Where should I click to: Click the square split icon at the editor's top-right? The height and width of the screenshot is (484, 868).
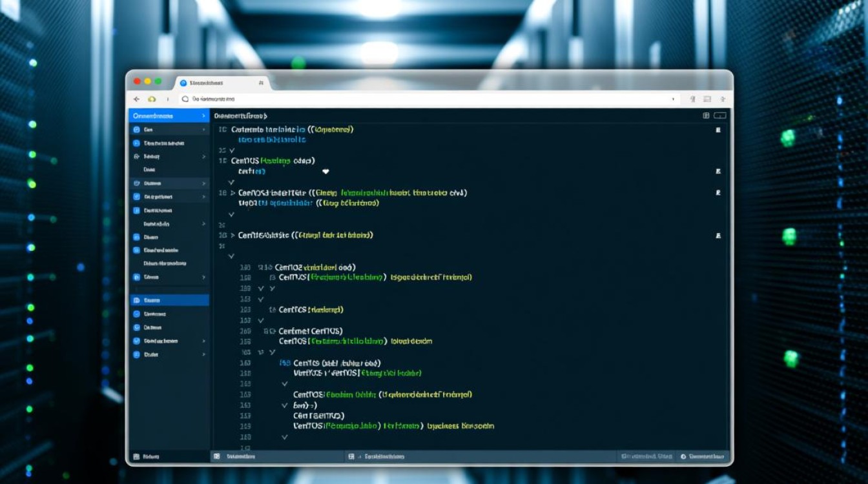[706, 116]
